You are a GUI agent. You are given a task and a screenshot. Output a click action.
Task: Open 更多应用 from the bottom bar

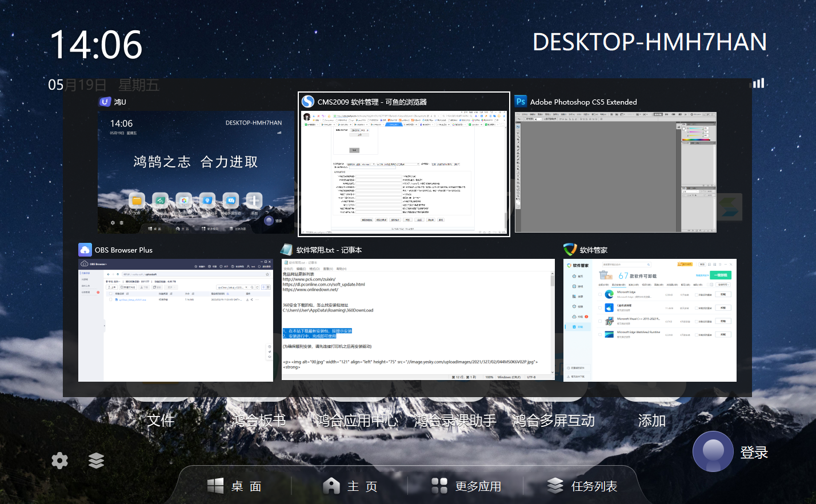click(x=466, y=486)
